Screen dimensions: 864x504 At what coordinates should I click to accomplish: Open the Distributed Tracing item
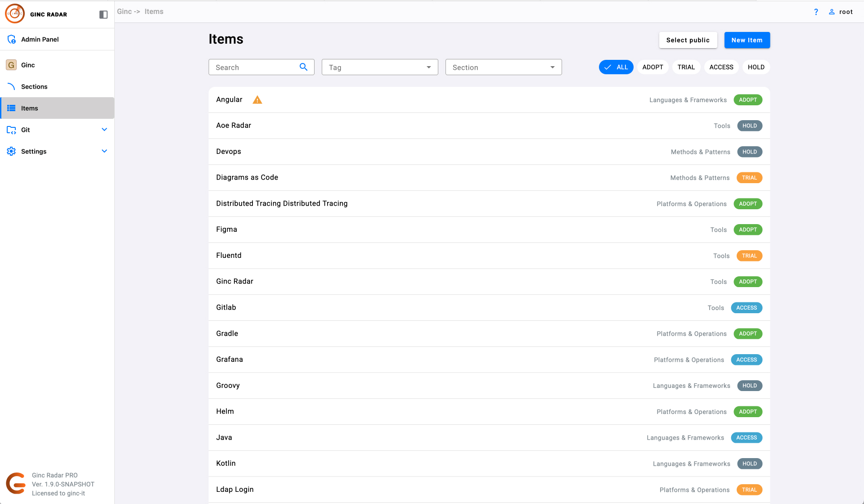[x=489, y=203]
